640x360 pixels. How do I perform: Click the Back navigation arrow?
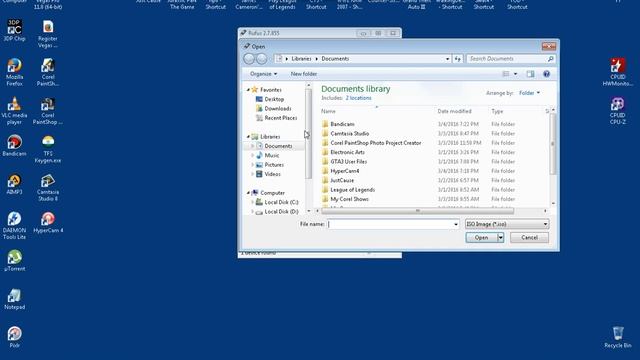(249, 59)
